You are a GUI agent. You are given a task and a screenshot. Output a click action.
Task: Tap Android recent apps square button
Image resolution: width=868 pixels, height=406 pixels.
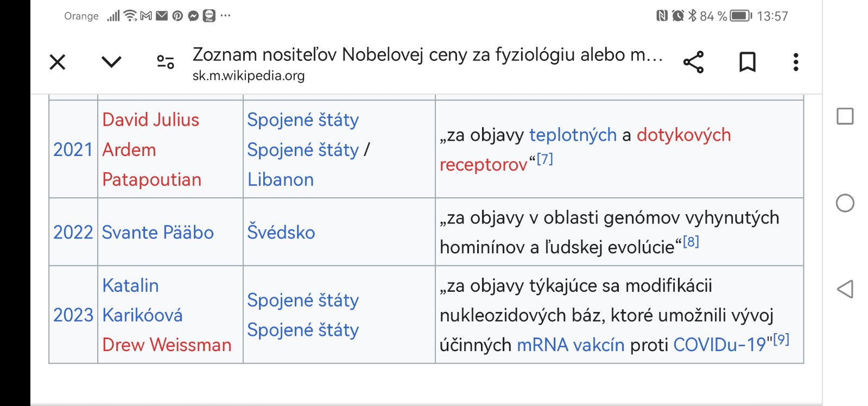[845, 116]
